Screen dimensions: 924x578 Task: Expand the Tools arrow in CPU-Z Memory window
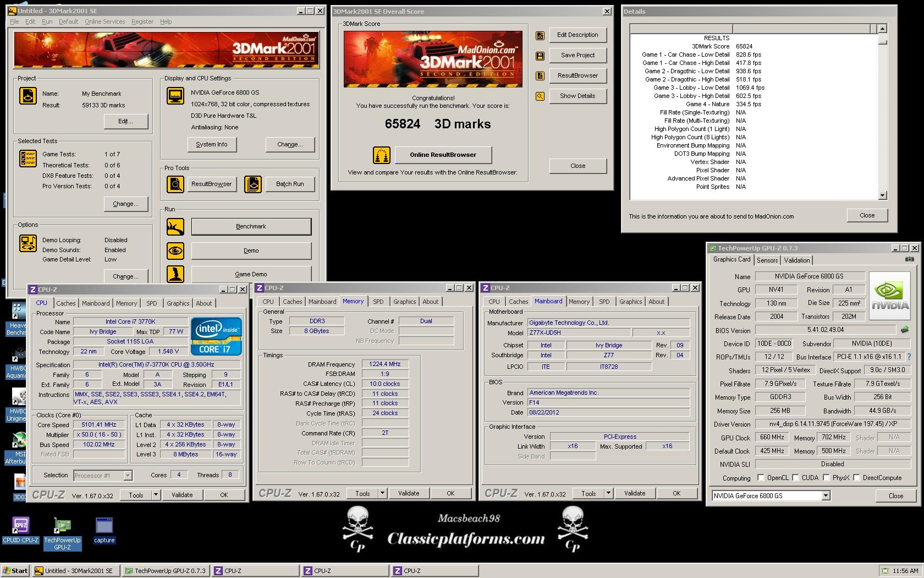tap(382, 494)
